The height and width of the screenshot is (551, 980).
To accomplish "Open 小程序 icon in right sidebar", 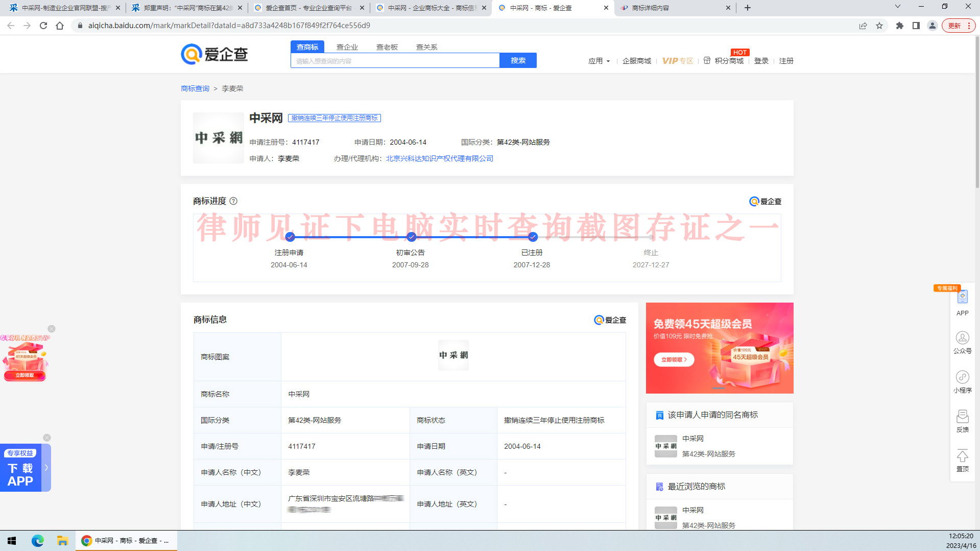I will click(962, 381).
